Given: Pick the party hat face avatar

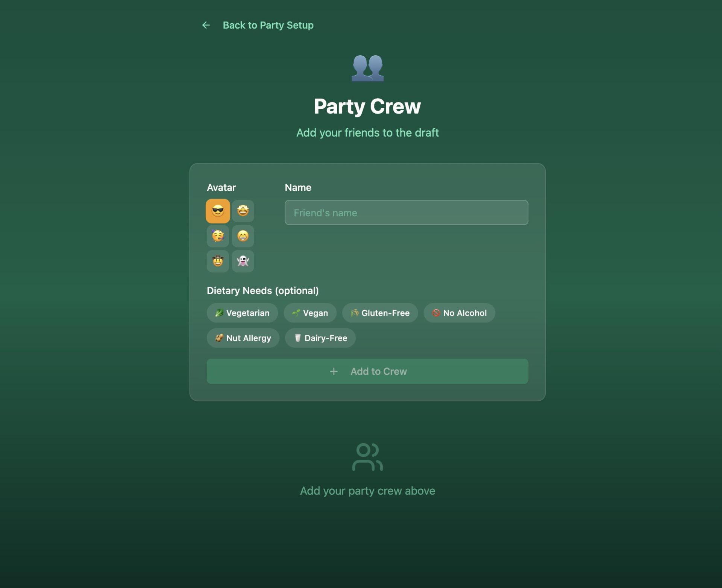Looking at the screenshot, I should coord(218,236).
